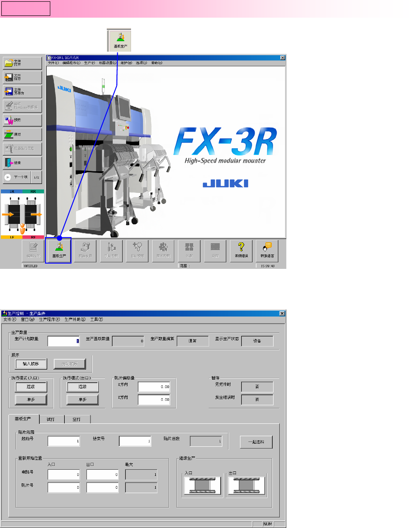Open the 机器设置(S) menu in FX-3R window
This screenshot has height=528, width=420.
click(108, 63)
